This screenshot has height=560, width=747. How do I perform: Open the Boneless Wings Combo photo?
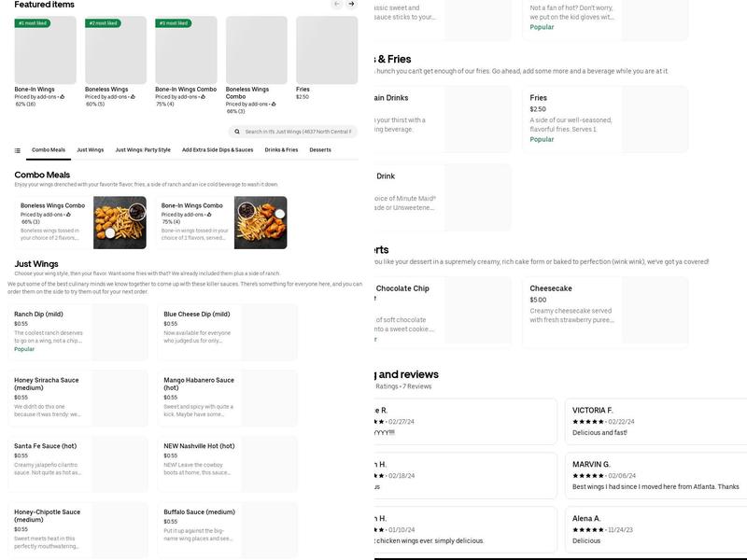pyautogui.click(x=120, y=222)
